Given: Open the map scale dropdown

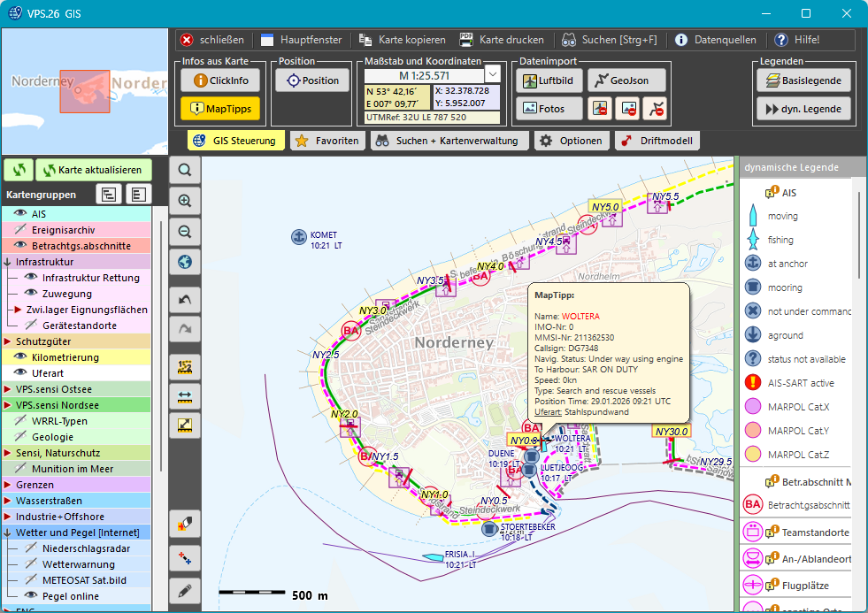Looking at the screenshot, I should coord(493,74).
